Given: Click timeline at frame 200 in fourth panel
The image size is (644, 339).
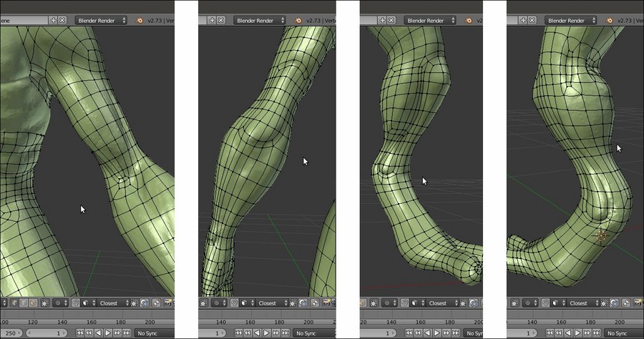Looking at the screenshot, I should pos(620,322).
